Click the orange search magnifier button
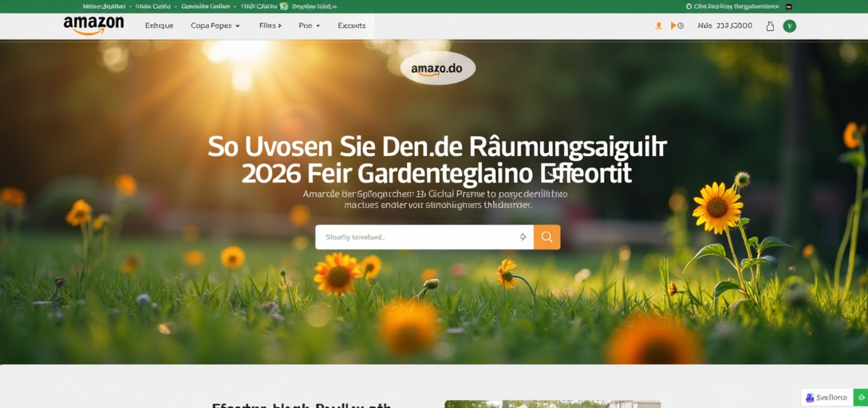The image size is (868, 408). pos(547,237)
